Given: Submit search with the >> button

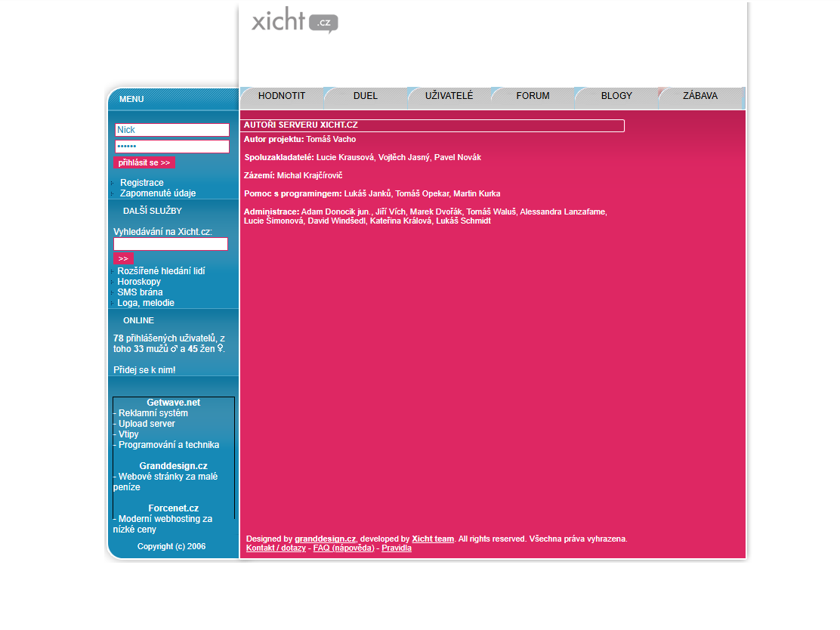Looking at the screenshot, I should pos(123,258).
